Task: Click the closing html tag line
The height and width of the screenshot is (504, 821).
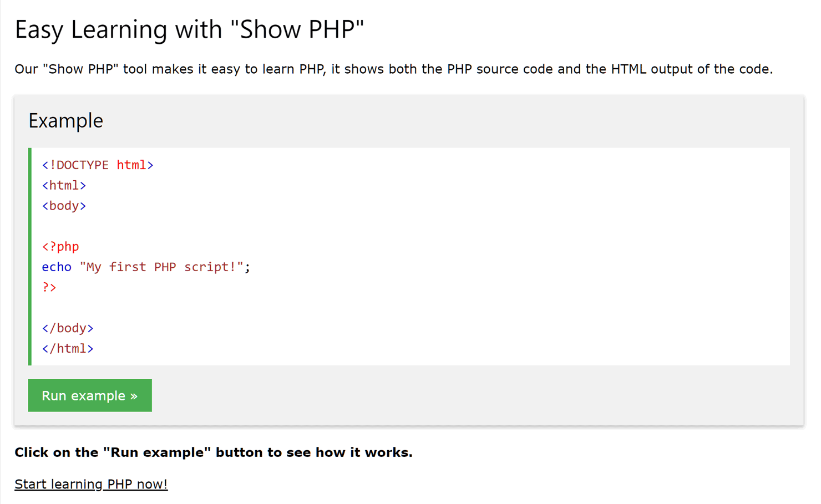Action: coord(68,349)
